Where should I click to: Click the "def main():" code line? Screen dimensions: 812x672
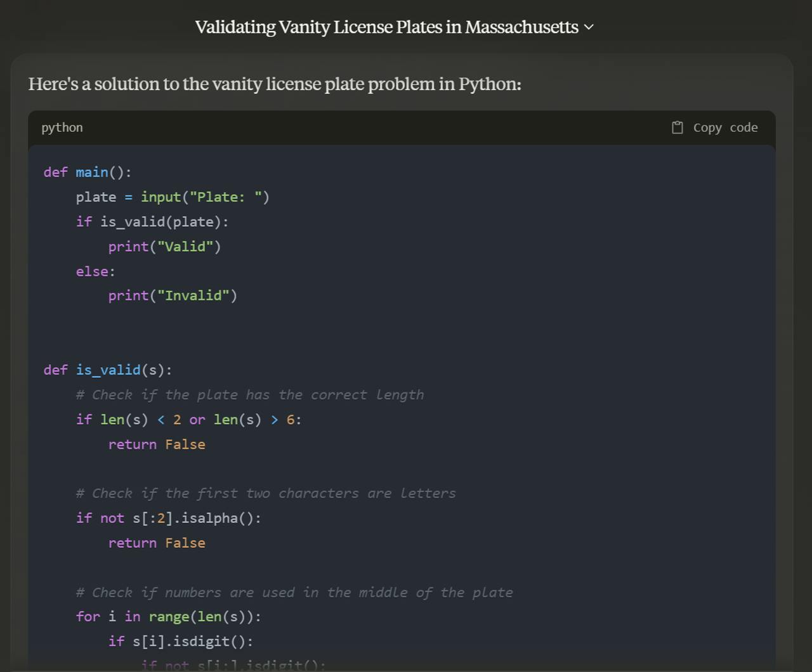tap(88, 172)
